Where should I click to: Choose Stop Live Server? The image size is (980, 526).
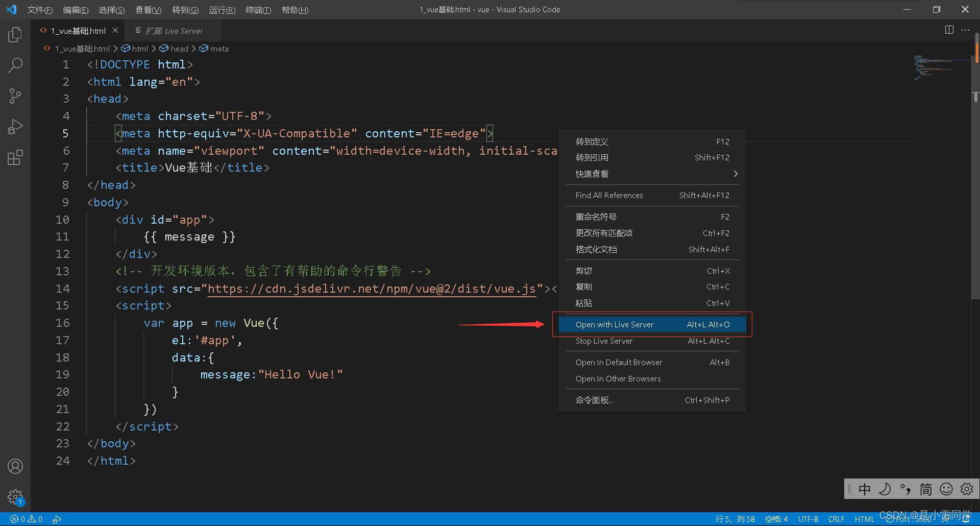click(652, 341)
